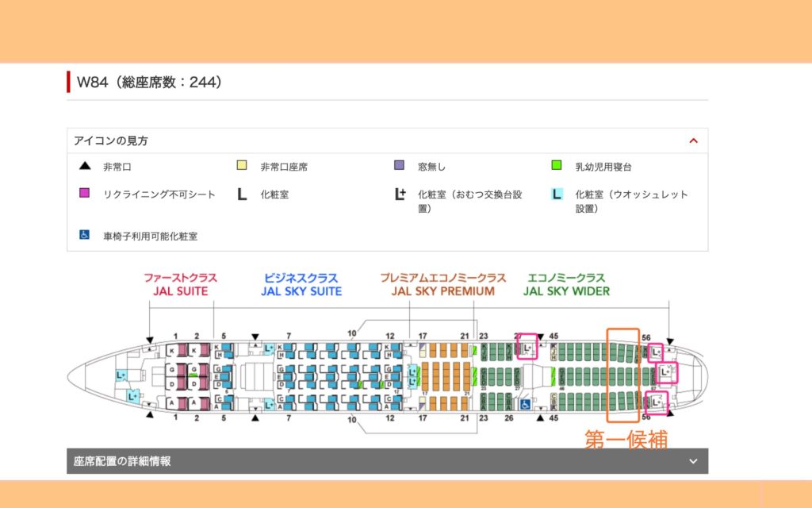The image size is (812, 508).
Task: Click the L+ diaper-changing lavatory legend icon
Action: 400,194
